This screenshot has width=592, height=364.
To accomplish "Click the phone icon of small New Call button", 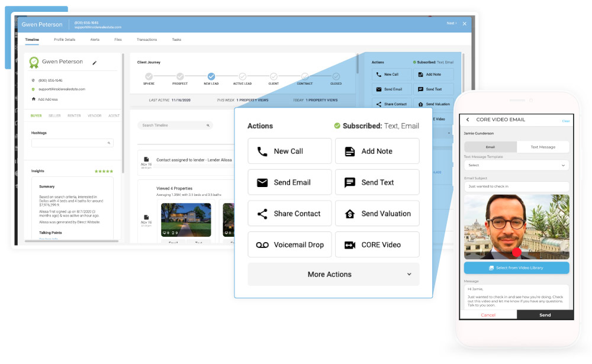I will pos(379,75).
